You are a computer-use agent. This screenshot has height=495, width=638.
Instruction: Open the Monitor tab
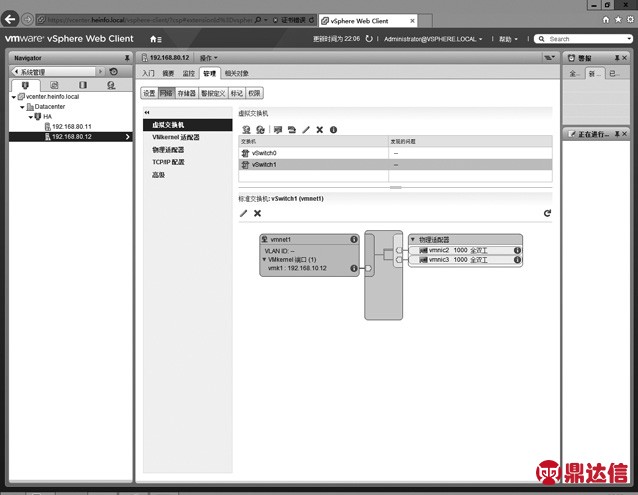(188, 73)
